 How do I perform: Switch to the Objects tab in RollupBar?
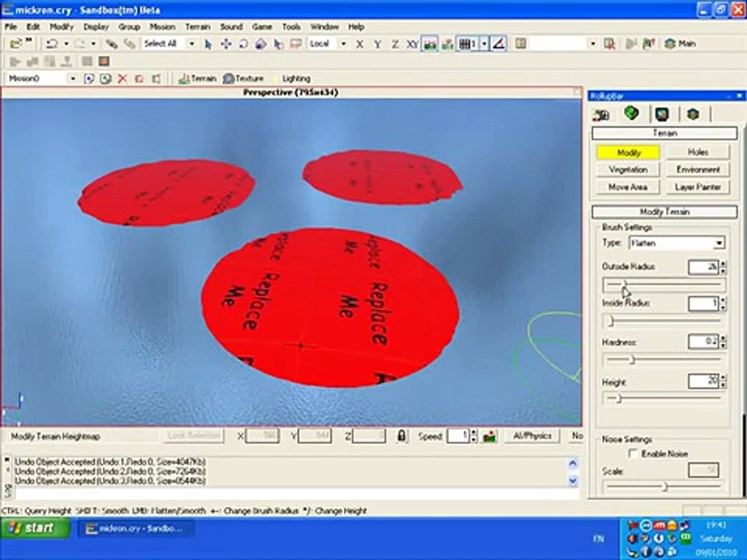click(602, 114)
